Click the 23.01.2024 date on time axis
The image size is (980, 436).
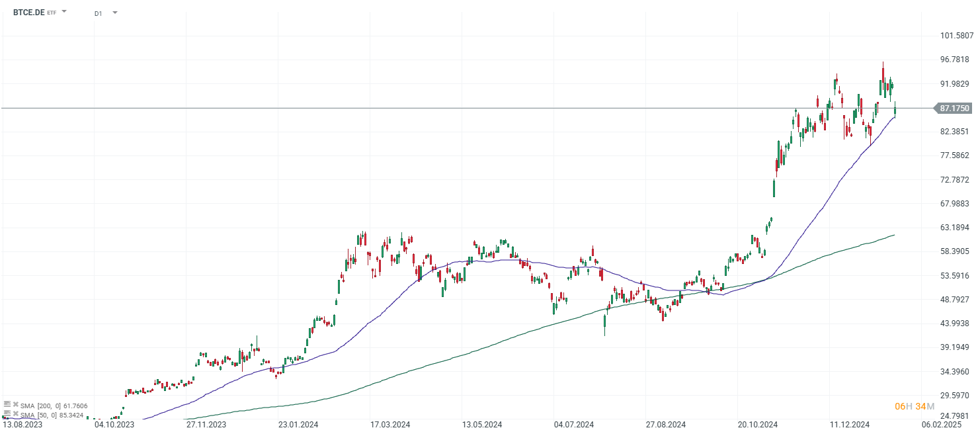[x=298, y=425]
